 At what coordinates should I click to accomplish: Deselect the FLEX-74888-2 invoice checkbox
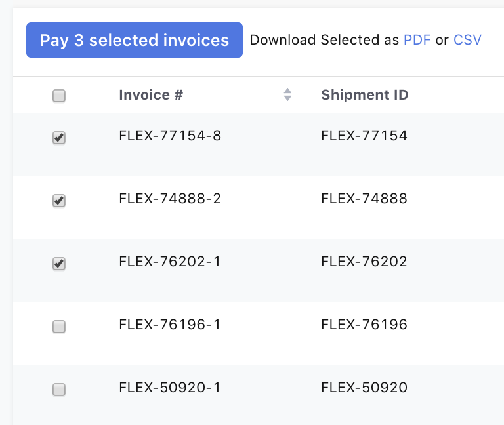[x=59, y=201]
